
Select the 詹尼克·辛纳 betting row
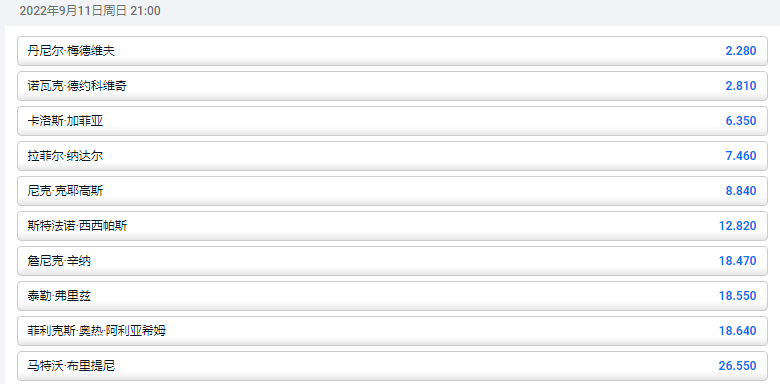(x=392, y=261)
